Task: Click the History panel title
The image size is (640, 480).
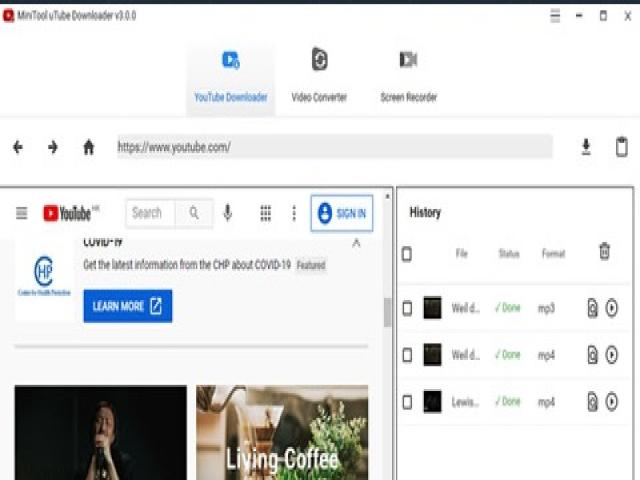Action: coord(425,212)
